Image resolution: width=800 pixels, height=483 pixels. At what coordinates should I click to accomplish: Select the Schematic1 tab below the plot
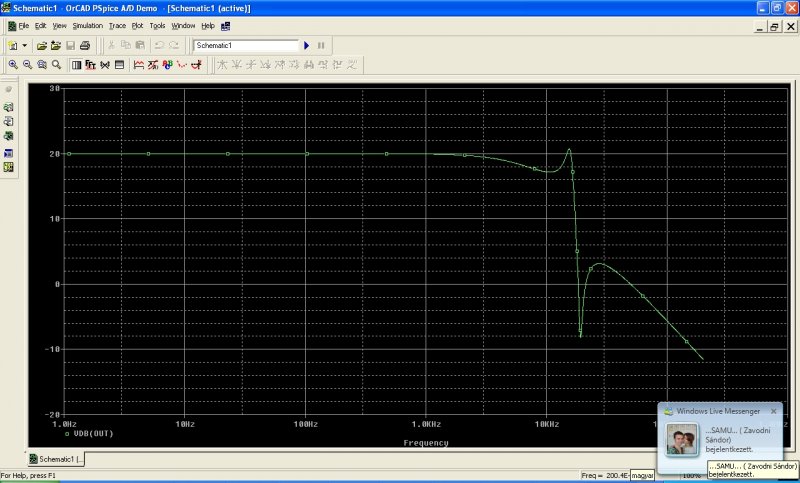[56, 459]
